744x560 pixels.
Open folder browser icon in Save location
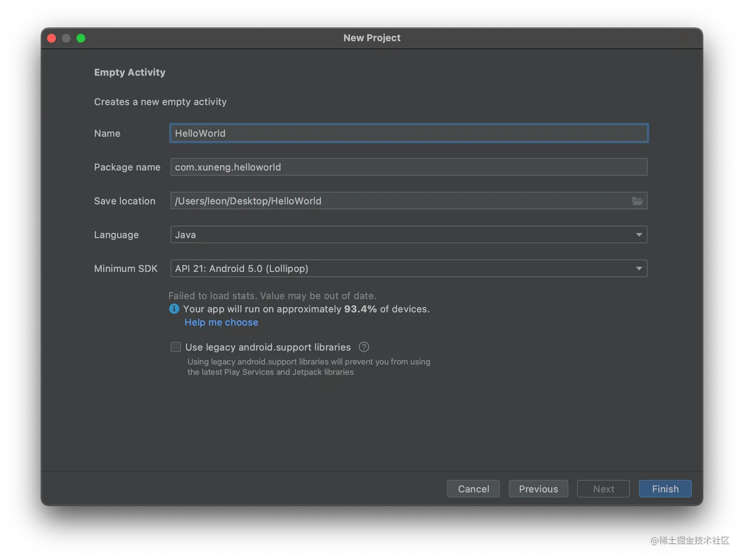click(637, 201)
